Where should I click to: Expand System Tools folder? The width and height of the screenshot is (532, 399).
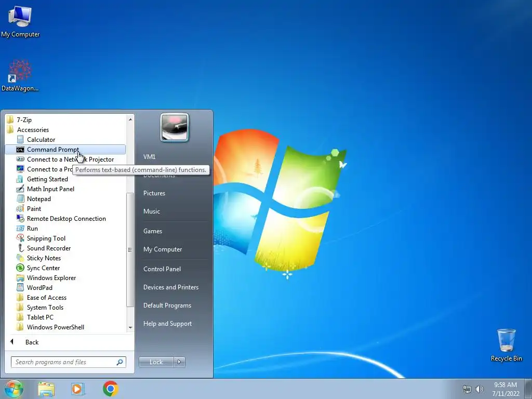coord(45,308)
